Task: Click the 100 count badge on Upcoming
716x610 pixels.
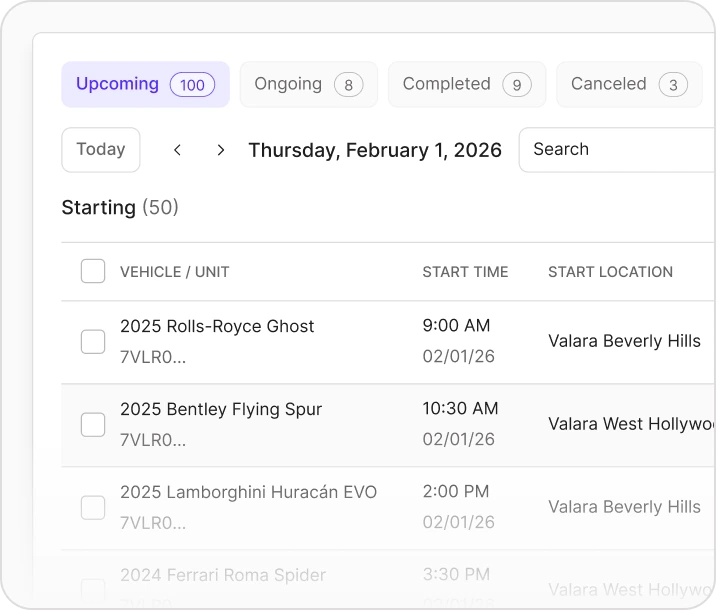Action: coord(192,85)
